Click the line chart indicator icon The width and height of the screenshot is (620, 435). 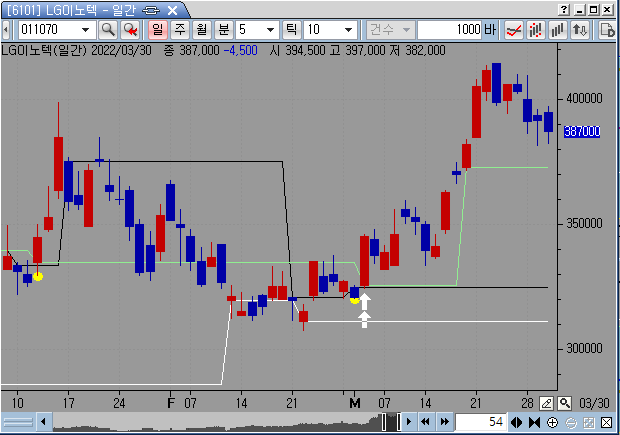click(514, 29)
